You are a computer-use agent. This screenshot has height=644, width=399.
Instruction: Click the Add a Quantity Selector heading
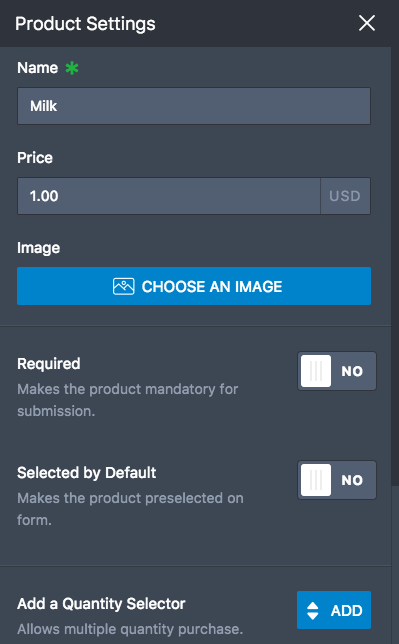(101, 604)
